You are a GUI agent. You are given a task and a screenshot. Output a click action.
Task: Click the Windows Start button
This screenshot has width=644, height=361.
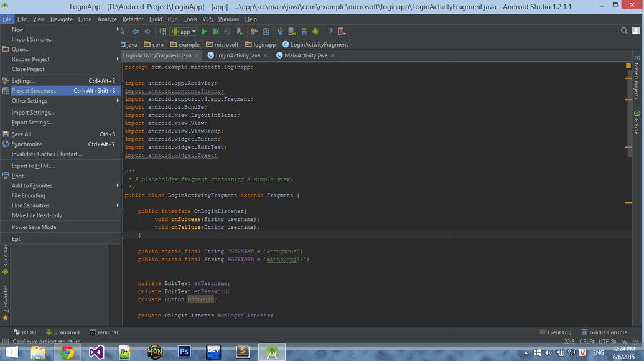(11, 352)
